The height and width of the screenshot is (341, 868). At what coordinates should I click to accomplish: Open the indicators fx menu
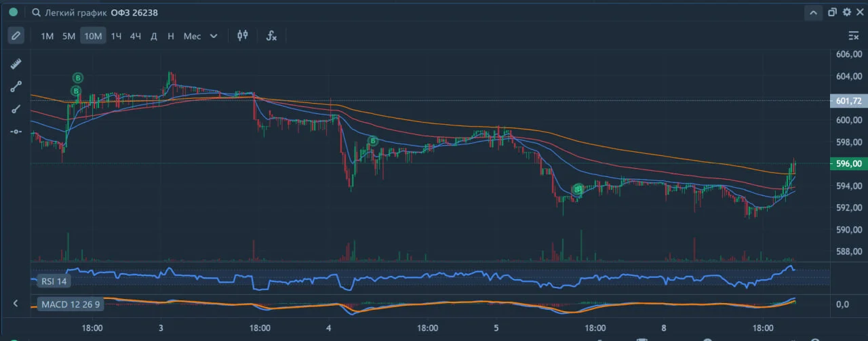pos(271,35)
